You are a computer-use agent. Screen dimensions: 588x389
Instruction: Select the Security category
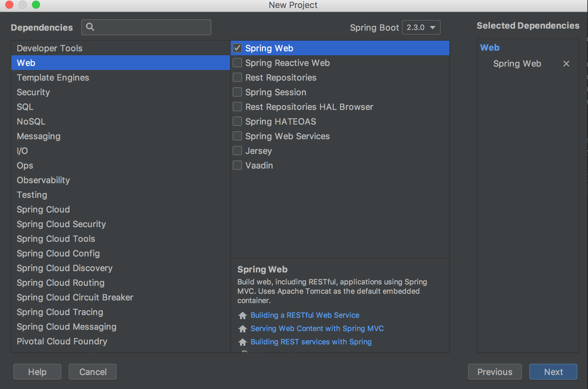(33, 92)
